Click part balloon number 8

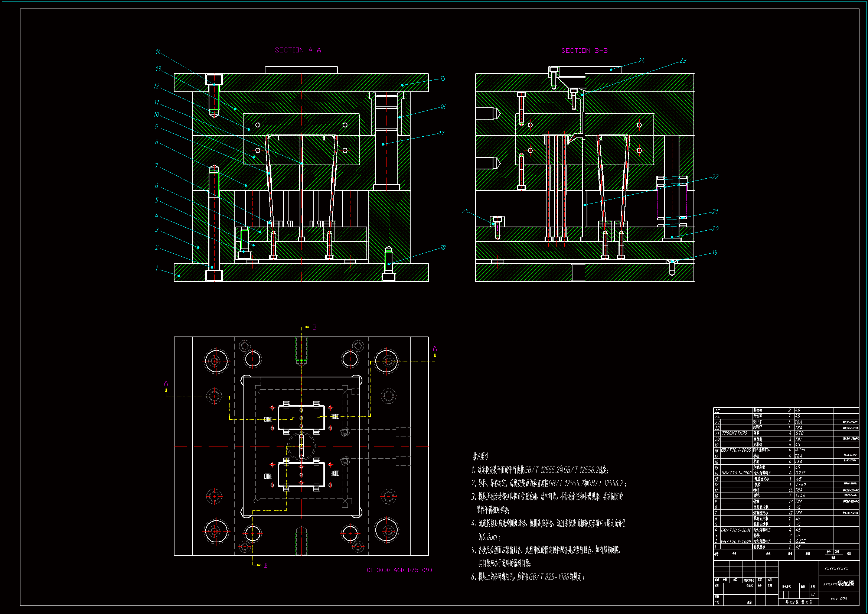click(x=157, y=142)
